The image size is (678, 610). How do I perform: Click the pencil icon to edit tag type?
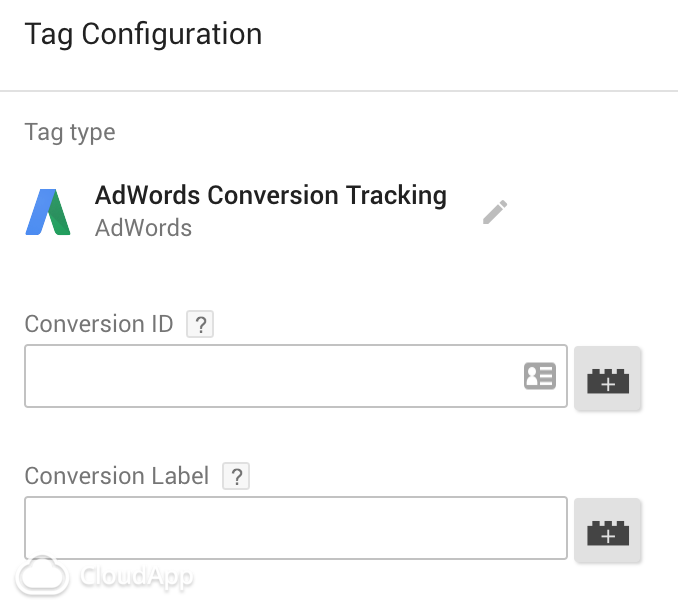coord(495,212)
